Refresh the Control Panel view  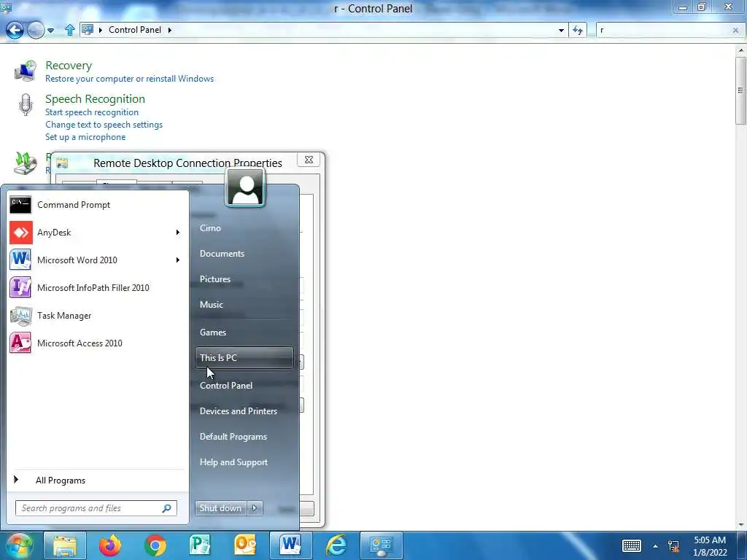coord(578,30)
